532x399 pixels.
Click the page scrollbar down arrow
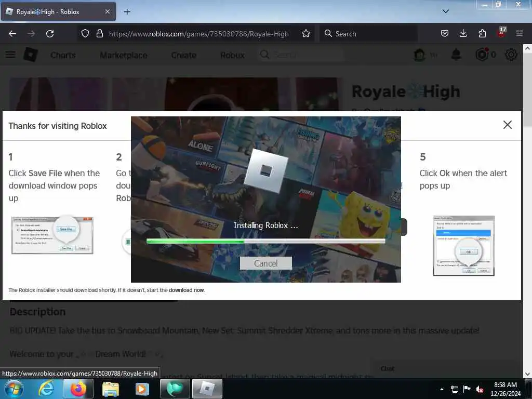pyautogui.click(x=527, y=374)
